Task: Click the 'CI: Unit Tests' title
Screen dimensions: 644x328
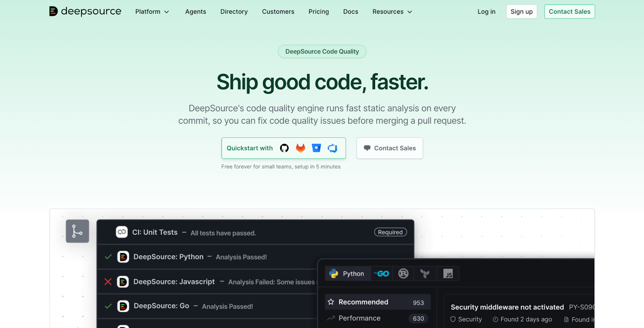Action: coord(155,232)
